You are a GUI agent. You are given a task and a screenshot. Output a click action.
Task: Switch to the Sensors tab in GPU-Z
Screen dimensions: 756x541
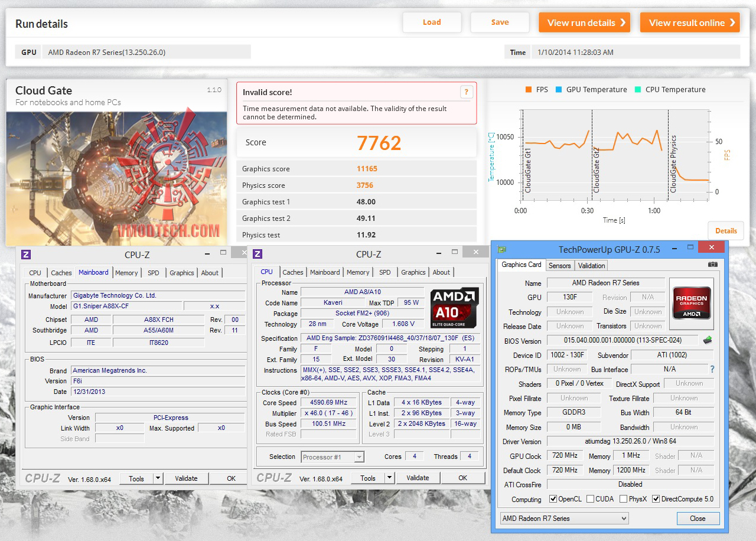[560, 266]
